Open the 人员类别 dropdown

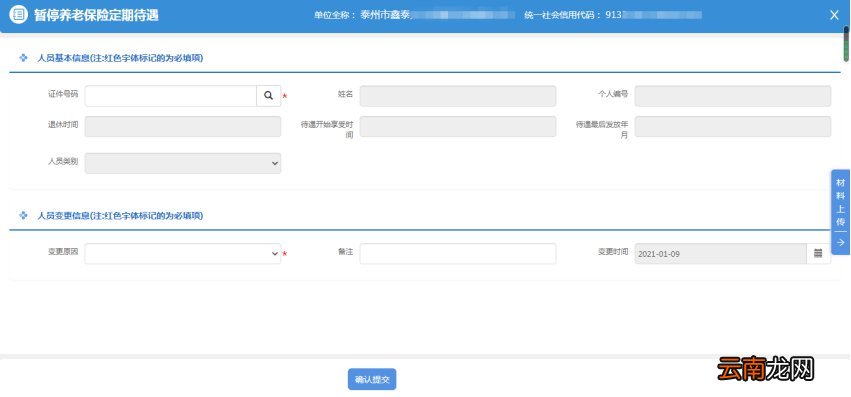point(183,163)
